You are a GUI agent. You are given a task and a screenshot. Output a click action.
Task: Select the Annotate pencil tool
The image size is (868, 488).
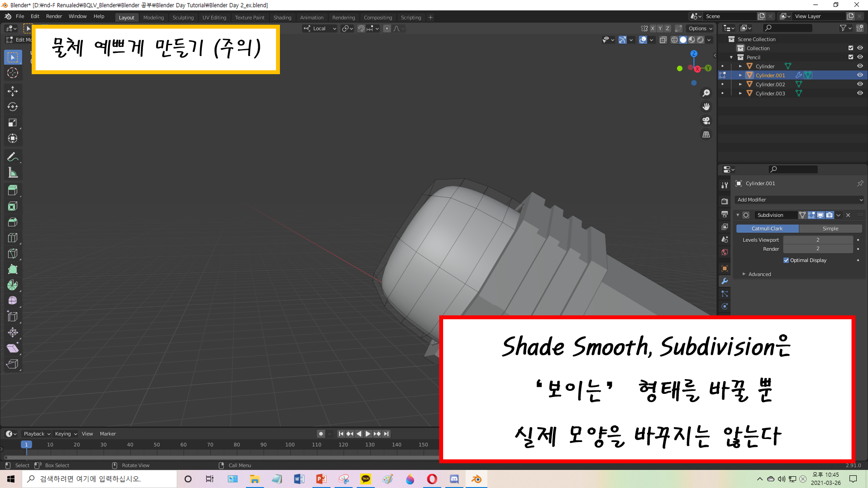pyautogui.click(x=13, y=157)
